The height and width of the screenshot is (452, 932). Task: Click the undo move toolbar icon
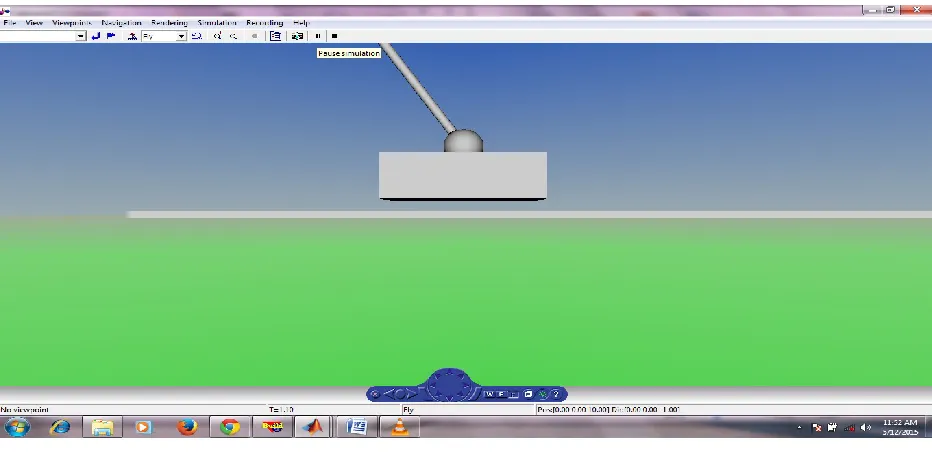pos(197,36)
